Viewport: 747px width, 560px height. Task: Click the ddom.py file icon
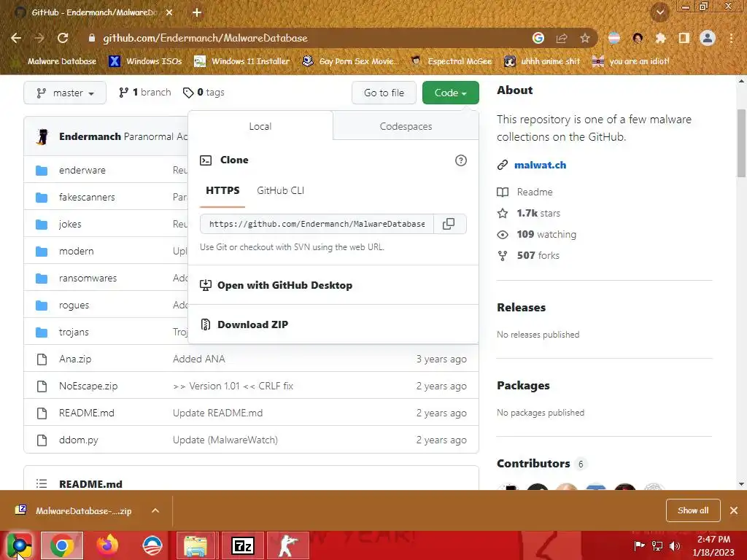(x=42, y=440)
